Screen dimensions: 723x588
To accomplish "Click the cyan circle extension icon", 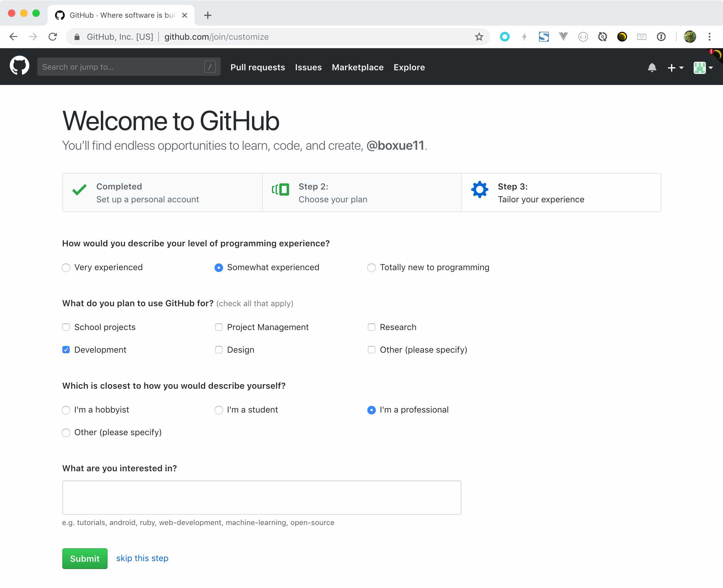I will tap(505, 37).
